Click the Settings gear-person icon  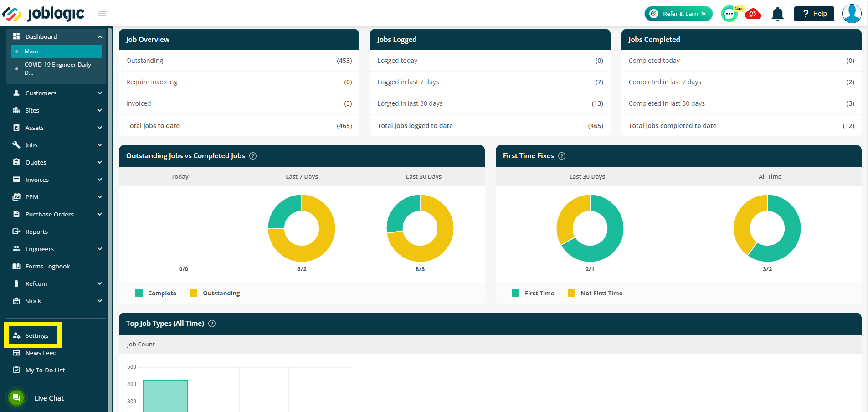click(x=16, y=335)
